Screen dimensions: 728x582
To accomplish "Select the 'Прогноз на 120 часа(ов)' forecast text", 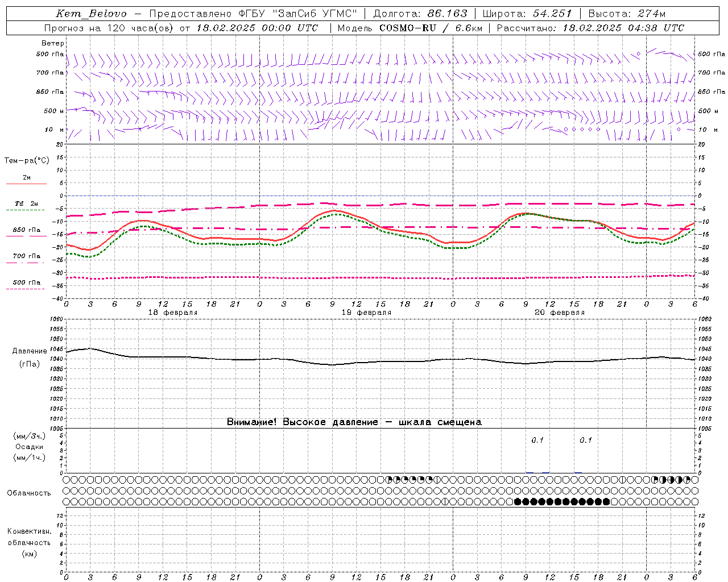I will [109, 28].
